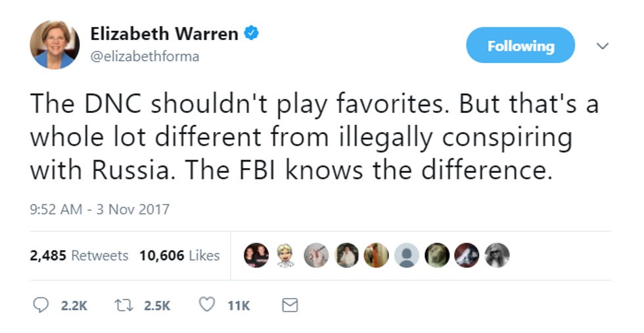Open the cartoon blonde-haired emoji liker avatar
This screenshot has width=644, height=333.
286,255
